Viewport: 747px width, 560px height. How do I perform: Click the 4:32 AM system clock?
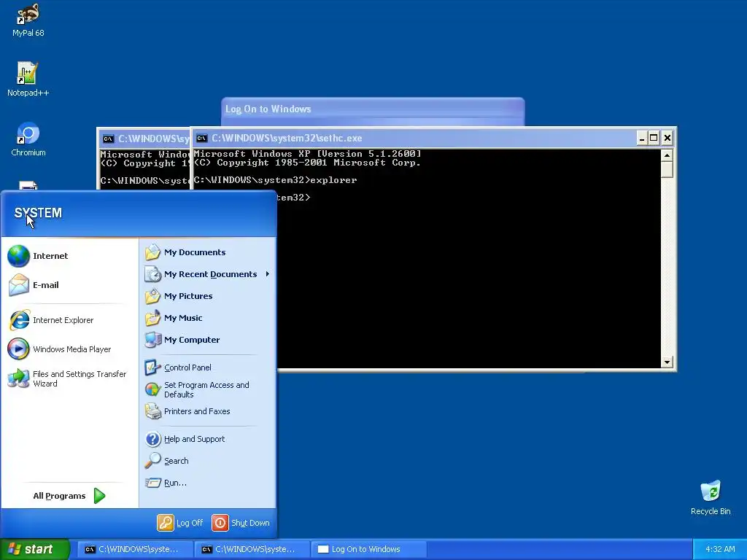(x=720, y=549)
